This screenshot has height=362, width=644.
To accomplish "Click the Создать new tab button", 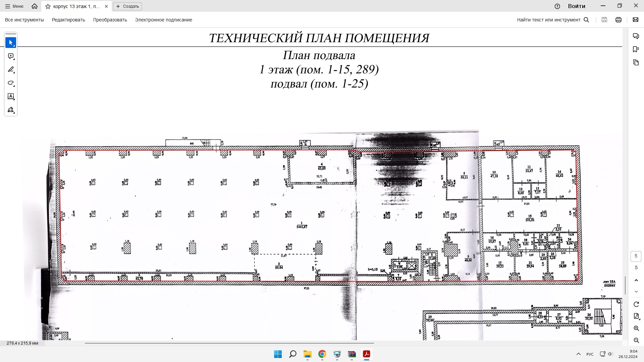I will click(127, 6).
